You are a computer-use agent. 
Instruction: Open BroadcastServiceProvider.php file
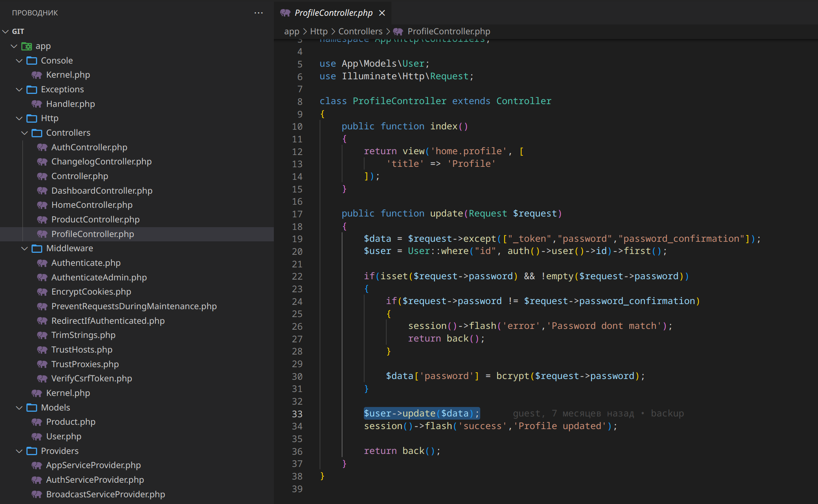click(x=105, y=495)
